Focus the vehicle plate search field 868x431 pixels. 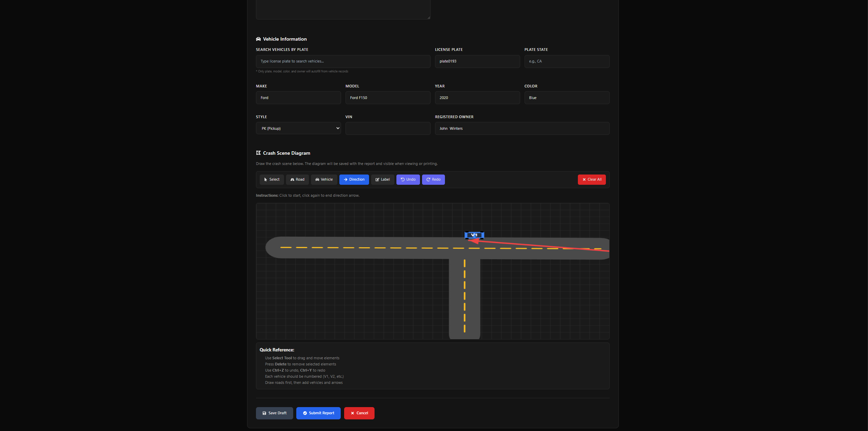tap(343, 61)
